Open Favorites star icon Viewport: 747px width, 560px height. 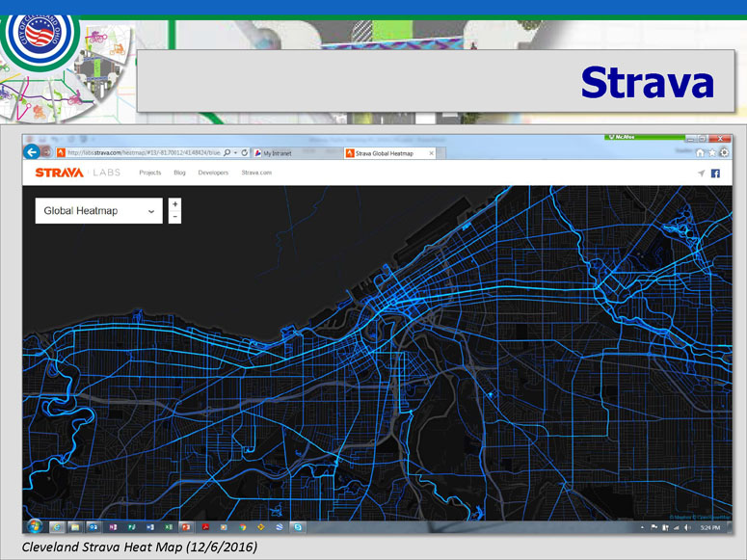711,153
